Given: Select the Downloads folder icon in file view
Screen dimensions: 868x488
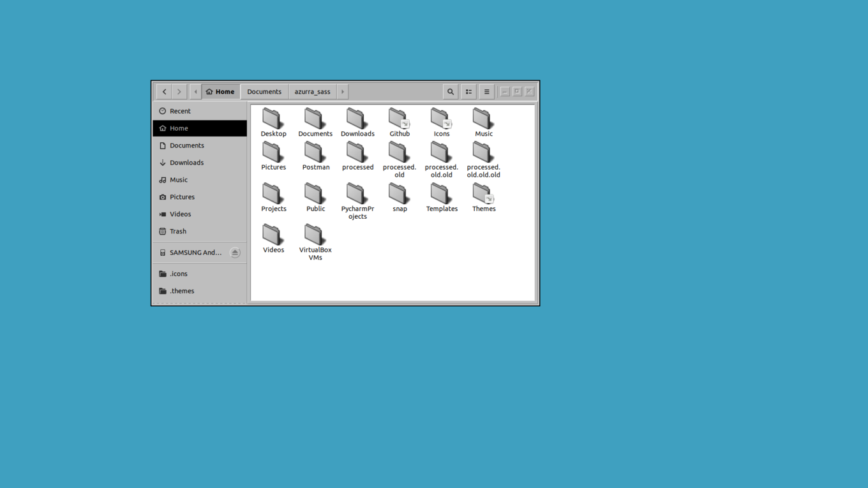Looking at the screenshot, I should (357, 122).
